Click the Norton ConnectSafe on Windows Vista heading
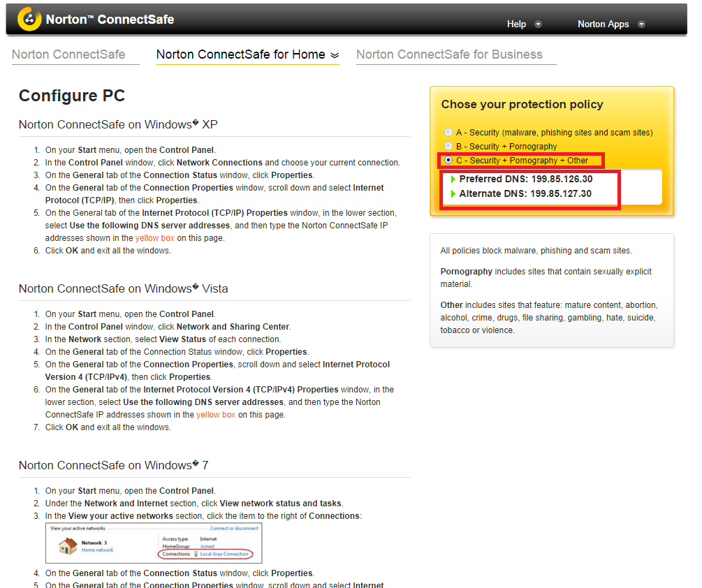The height and width of the screenshot is (588, 702). 123,288
